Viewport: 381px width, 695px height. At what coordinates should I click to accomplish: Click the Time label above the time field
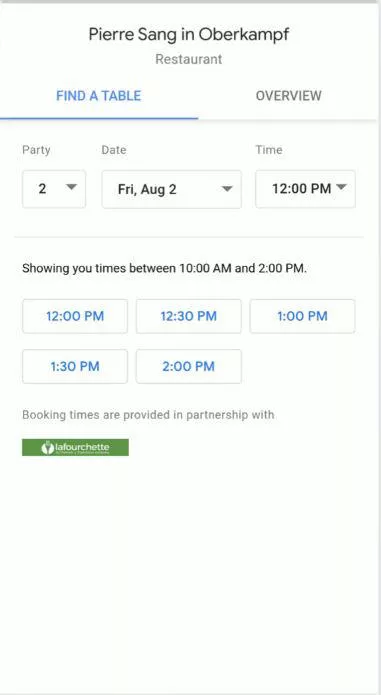[x=269, y=150]
